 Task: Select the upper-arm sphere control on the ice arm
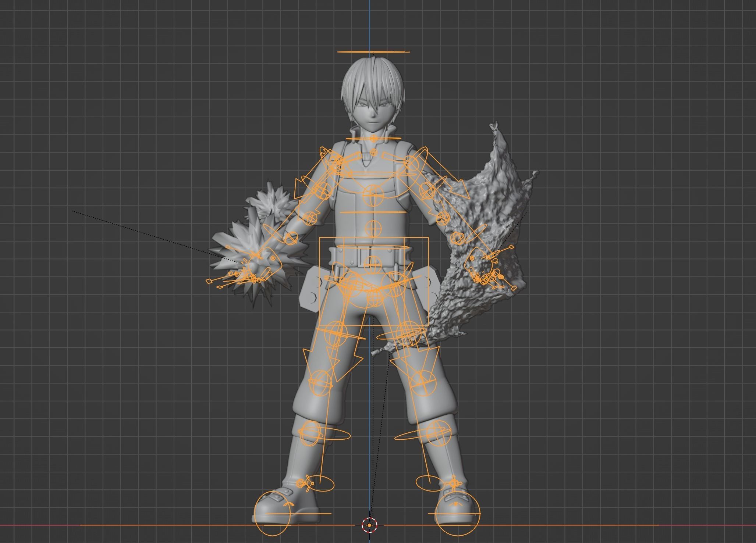[323, 190]
